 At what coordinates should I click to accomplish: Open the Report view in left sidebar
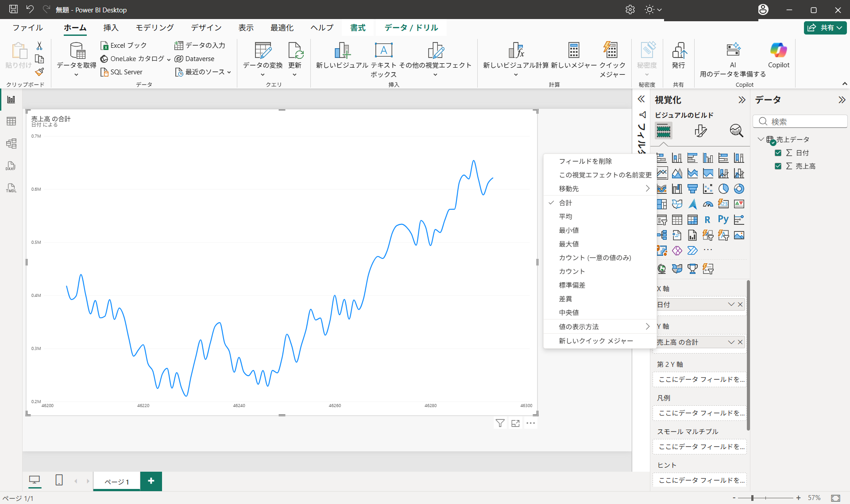pyautogui.click(x=11, y=100)
